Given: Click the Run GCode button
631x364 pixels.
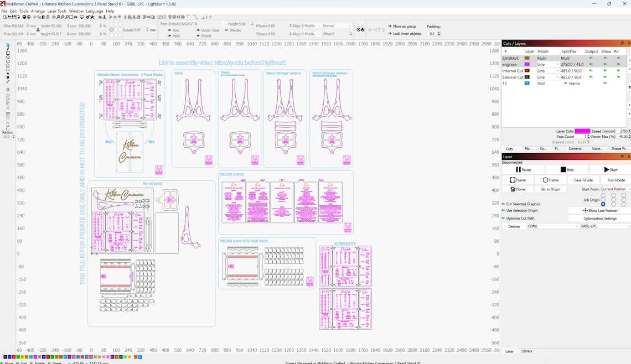Looking at the screenshot, I should click(616, 180).
